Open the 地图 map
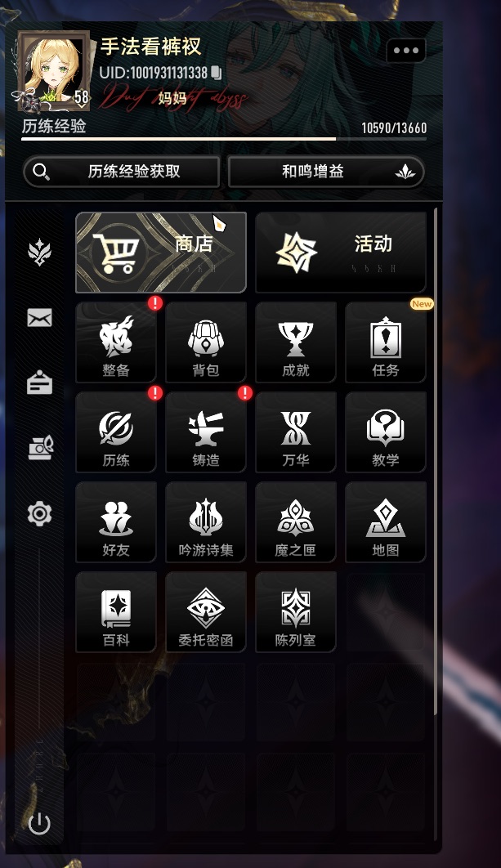Image resolution: width=501 pixels, height=868 pixels. tap(386, 522)
